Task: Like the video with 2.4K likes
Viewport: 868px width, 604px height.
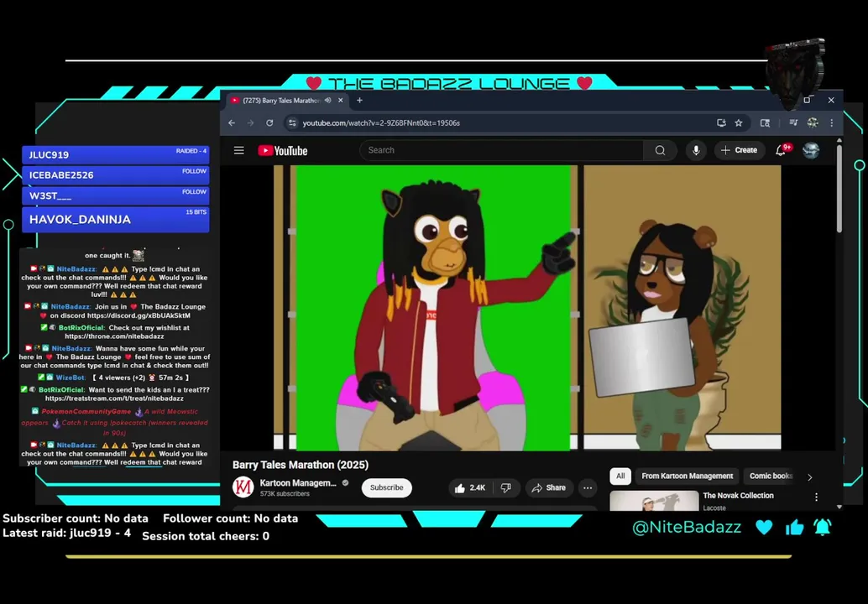Action: (470, 488)
